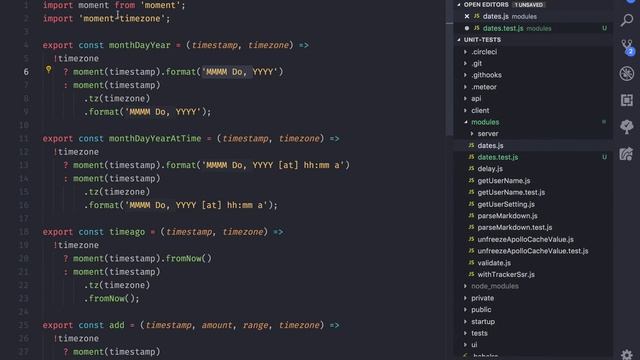The height and width of the screenshot is (360, 640).
Task: Click '.fromNow();' on line 23
Action: [x=111, y=298]
